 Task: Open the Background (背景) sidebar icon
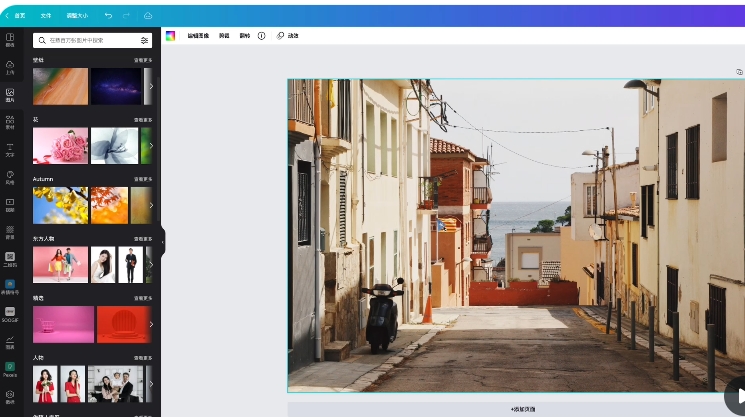coord(10,232)
